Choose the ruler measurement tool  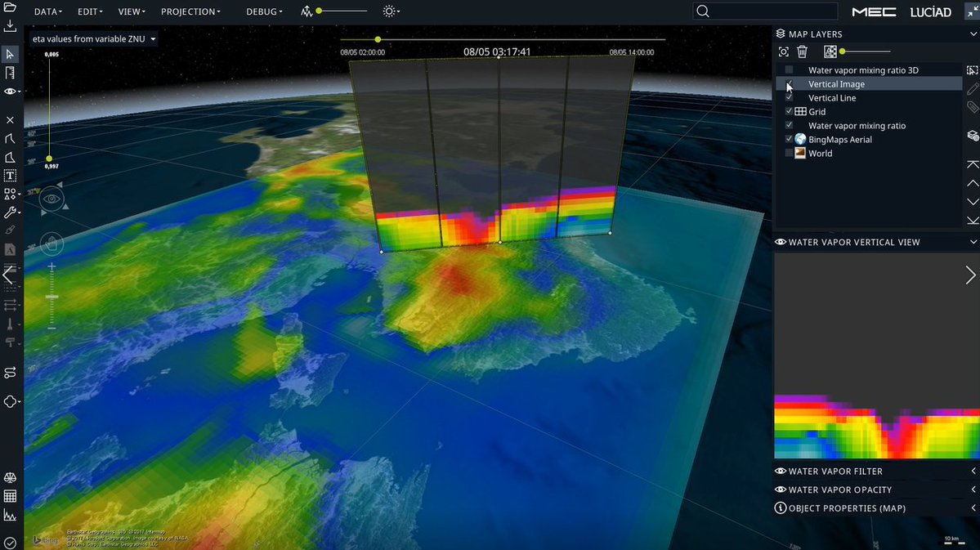coord(10,73)
